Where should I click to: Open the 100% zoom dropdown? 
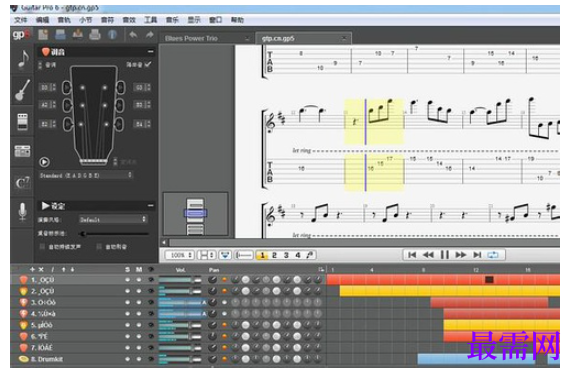click(179, 256)
